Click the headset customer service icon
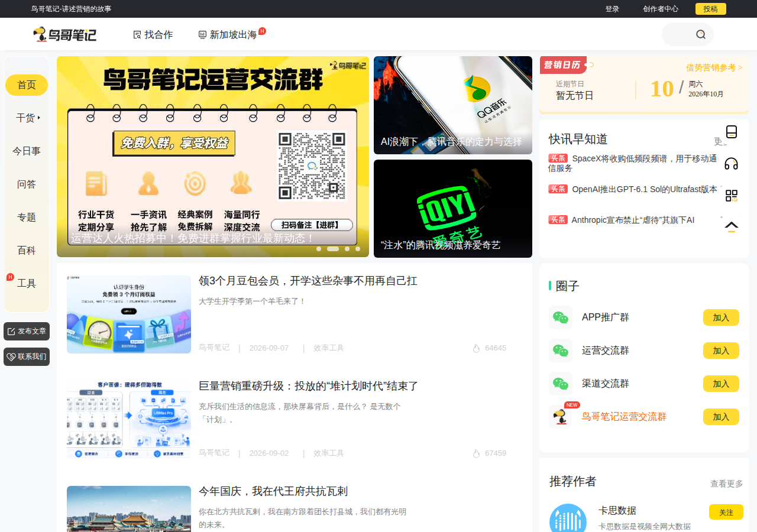Viewport: 757px width, 532px height. pos(732,164)
